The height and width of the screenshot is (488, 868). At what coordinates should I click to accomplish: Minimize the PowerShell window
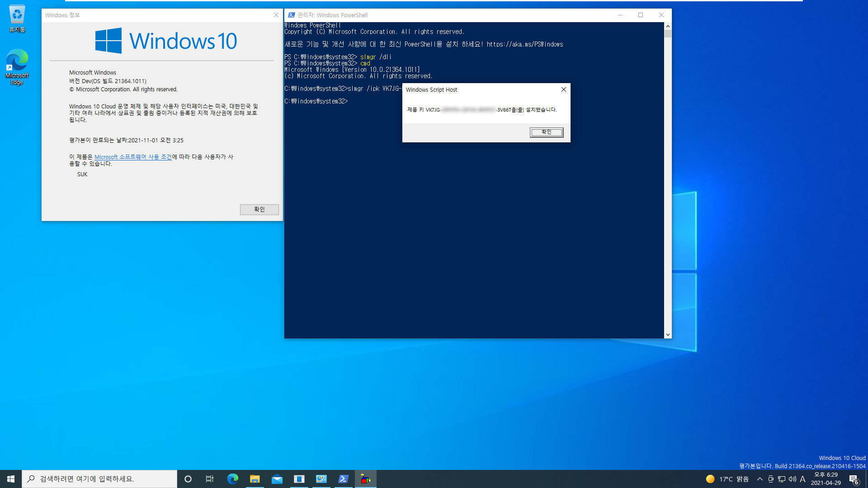[x=620, y=15]
